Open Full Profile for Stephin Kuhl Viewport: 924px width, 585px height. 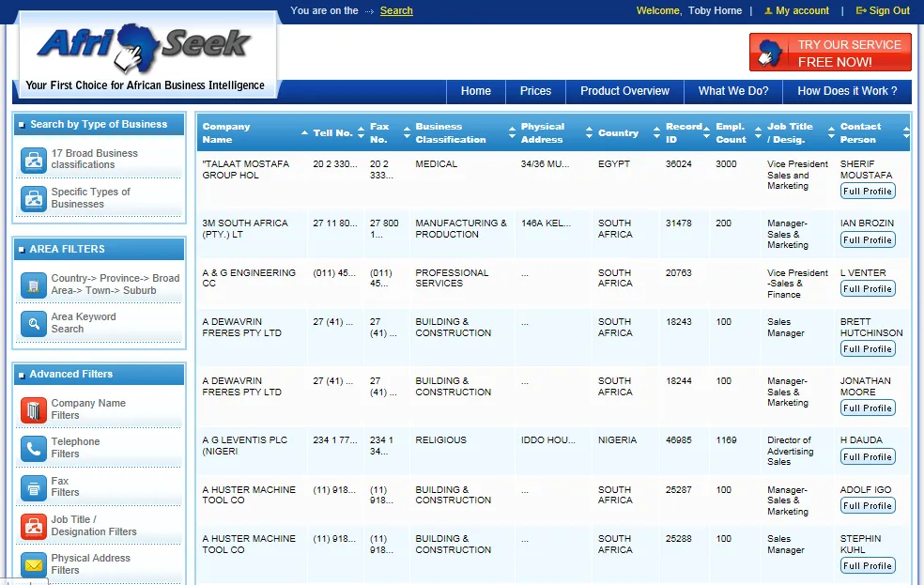click(868, 565)
